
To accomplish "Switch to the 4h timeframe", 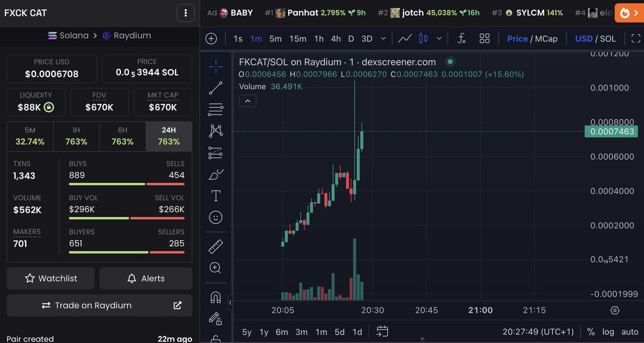I will pos(336,39).
